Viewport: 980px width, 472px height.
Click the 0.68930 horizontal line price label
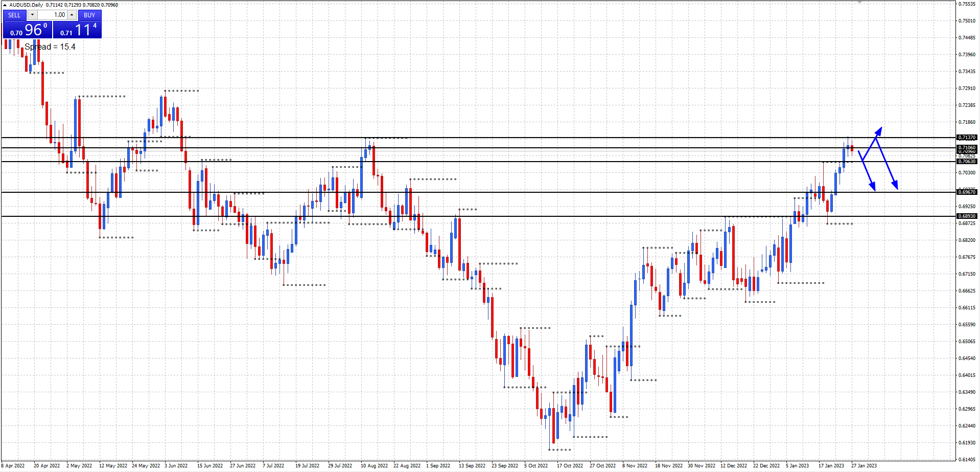(x=966, y=216)
